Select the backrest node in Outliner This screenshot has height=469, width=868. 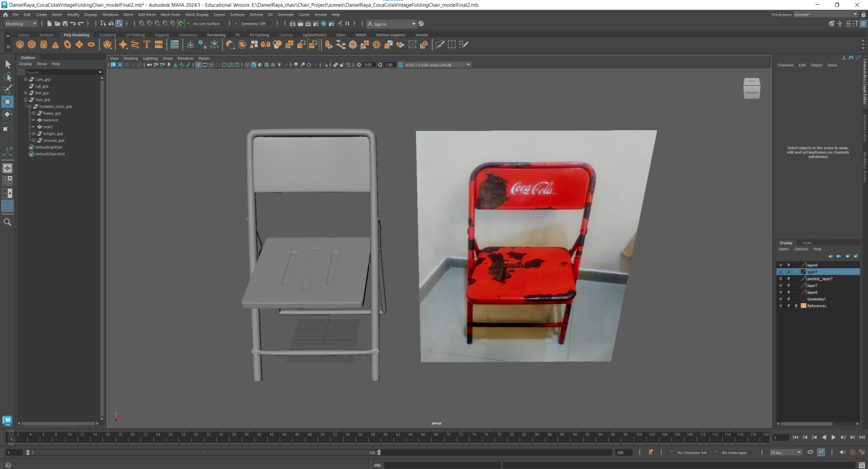(51, 120)
